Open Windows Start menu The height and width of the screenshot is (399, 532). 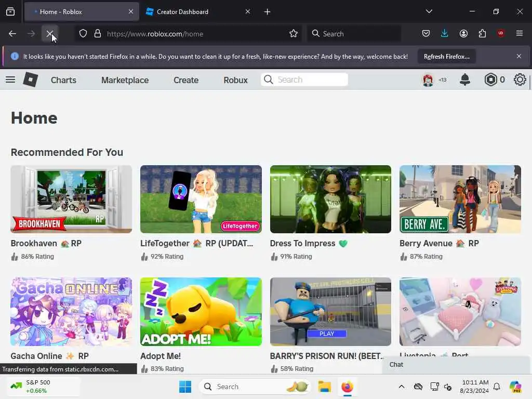pos(185,387)
